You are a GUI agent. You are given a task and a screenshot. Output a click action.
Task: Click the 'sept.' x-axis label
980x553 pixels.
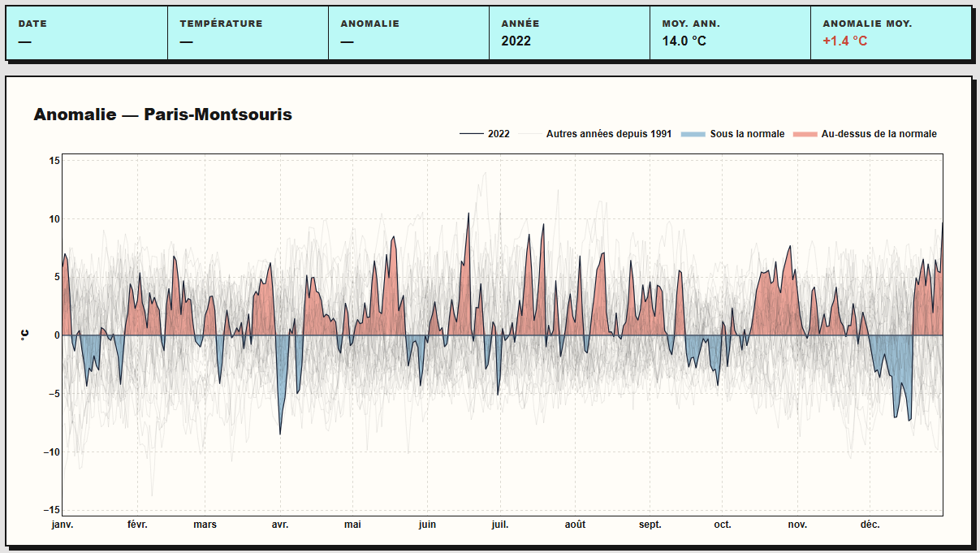pyautogui.click(x=650, y=525)
